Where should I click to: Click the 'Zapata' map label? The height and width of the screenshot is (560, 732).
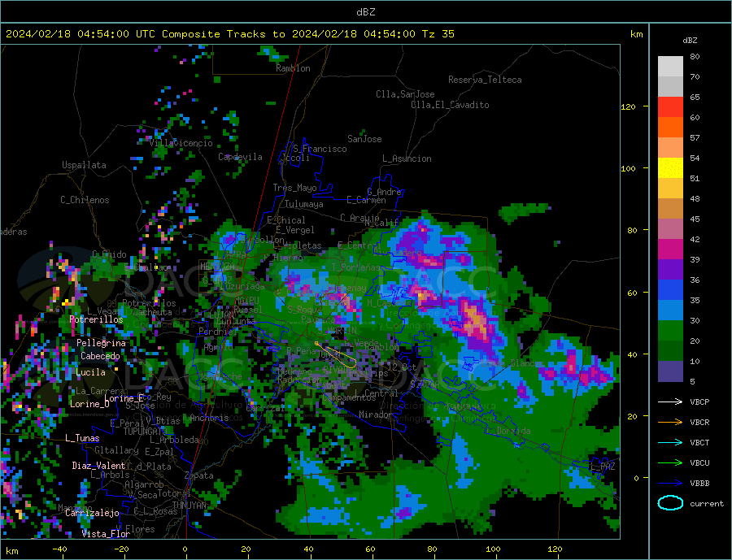[199, 476]
